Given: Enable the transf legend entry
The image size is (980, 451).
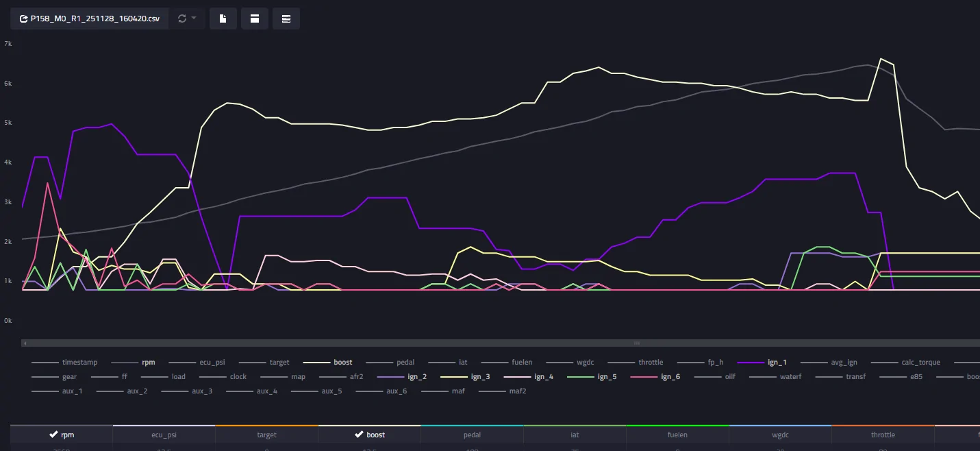Looking at the screenshot, I should (840, 376).
